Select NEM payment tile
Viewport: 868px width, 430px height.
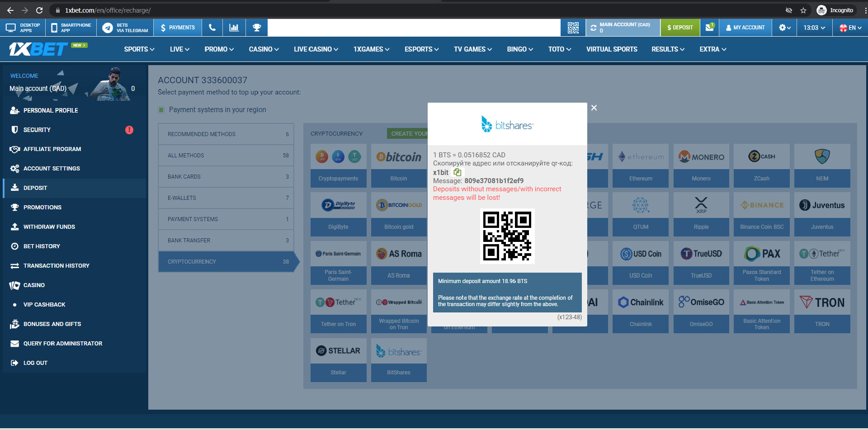(822, 165)
